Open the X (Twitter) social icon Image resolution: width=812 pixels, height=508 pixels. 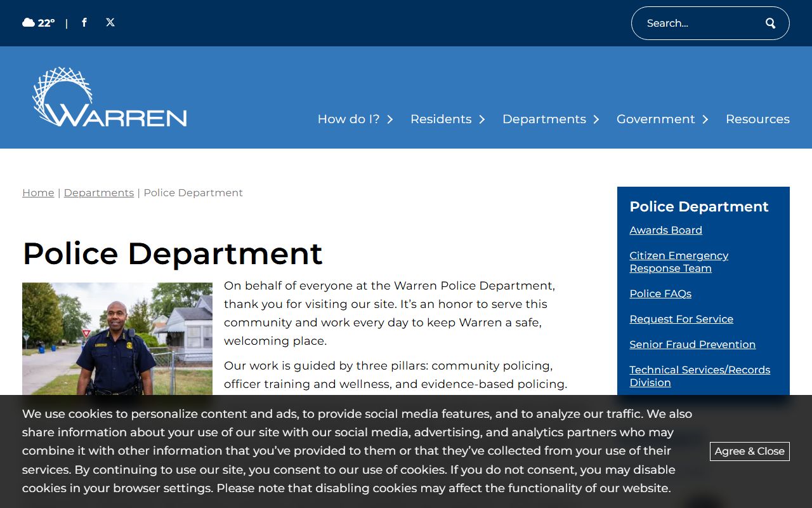(x=110, y=23)
